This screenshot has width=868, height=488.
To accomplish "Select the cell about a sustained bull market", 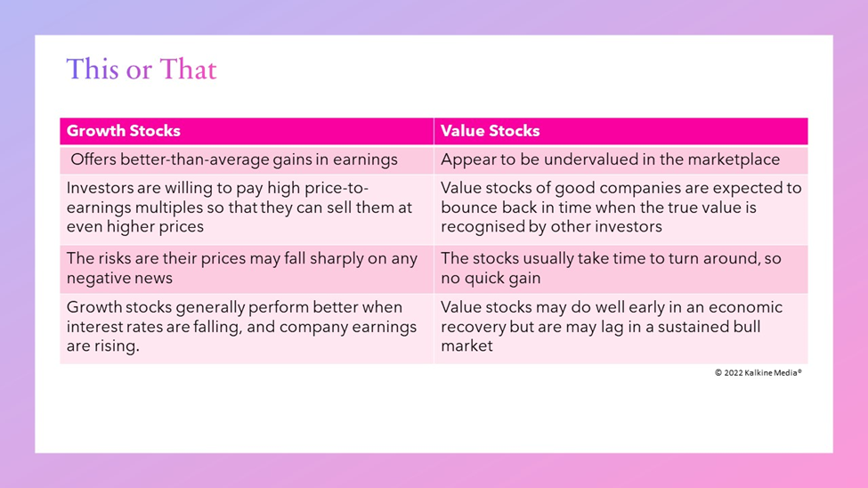I will pos(621,329).
